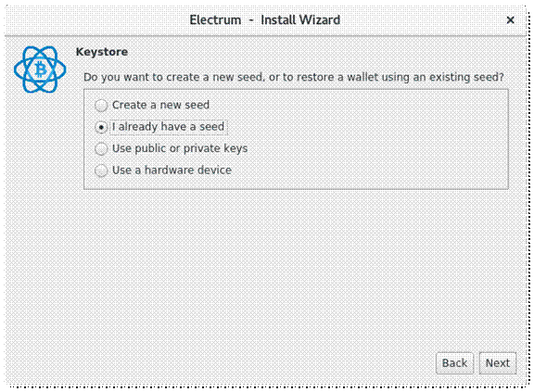Click the word Electrum in title bar
This screenshot has height=392, width=534.
(x=215, y=20)
